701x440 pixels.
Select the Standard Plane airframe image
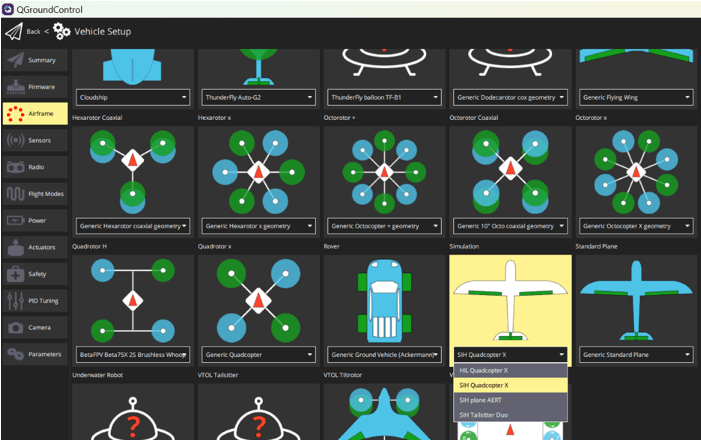click(x=636, y=300)
